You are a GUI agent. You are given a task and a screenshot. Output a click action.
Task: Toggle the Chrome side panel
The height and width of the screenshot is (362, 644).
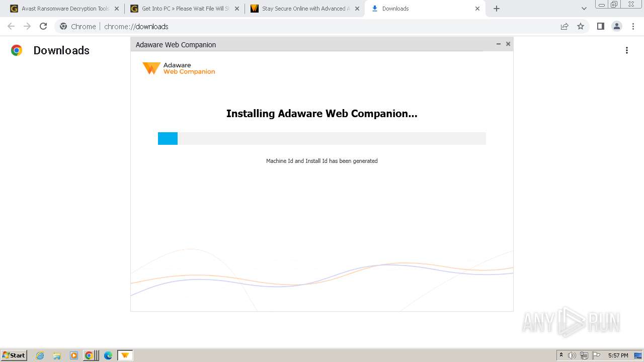[600, 26]
